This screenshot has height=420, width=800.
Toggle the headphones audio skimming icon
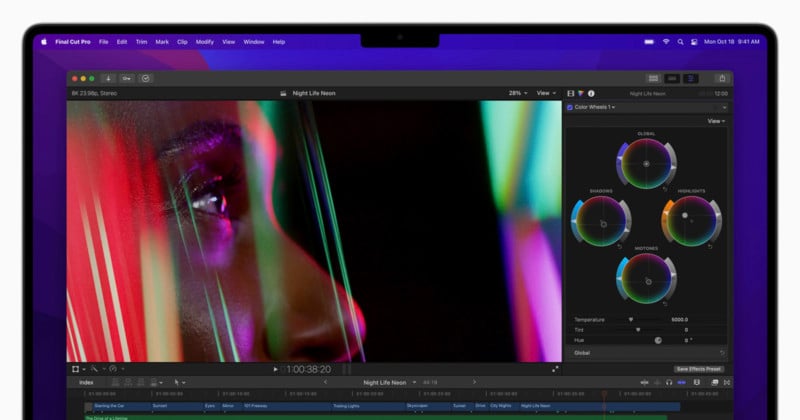(669, 382)
